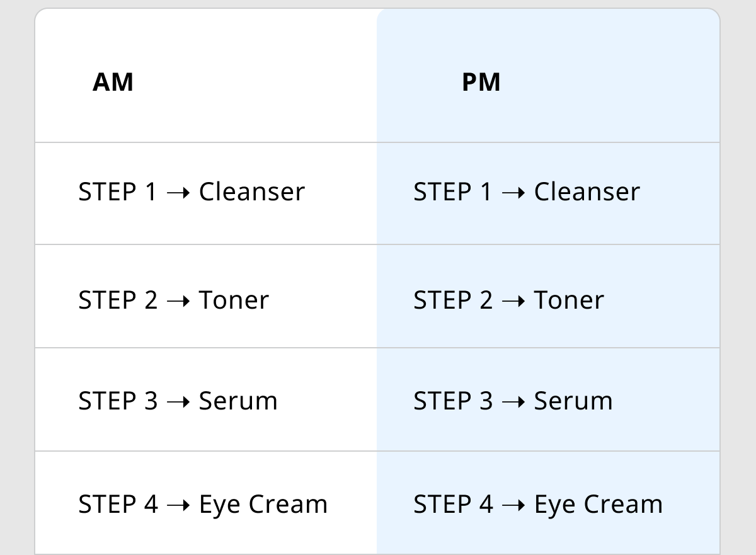The height and width of the screenshot is (555, 756).
Task: Select the PM column header
Action: pyautogui.click(x=481, y=82)
